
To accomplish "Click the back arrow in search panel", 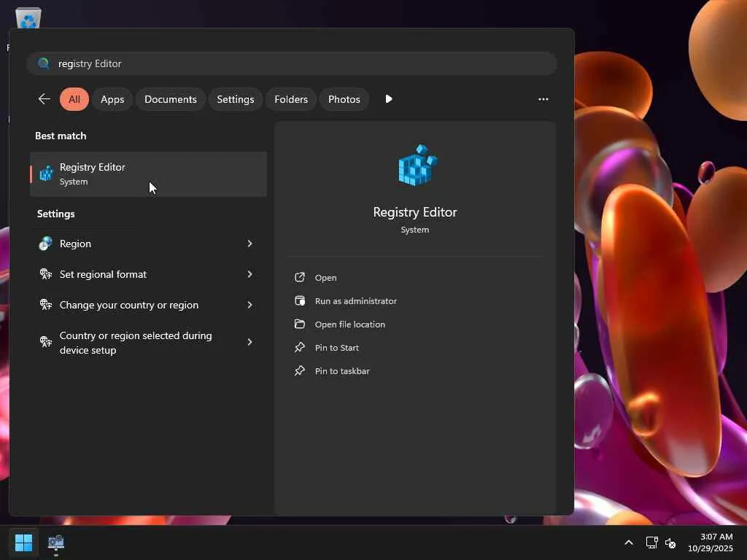I will point(44,99).
